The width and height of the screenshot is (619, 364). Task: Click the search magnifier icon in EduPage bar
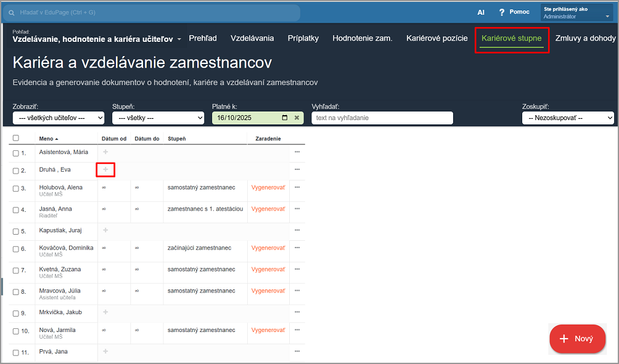11,12
